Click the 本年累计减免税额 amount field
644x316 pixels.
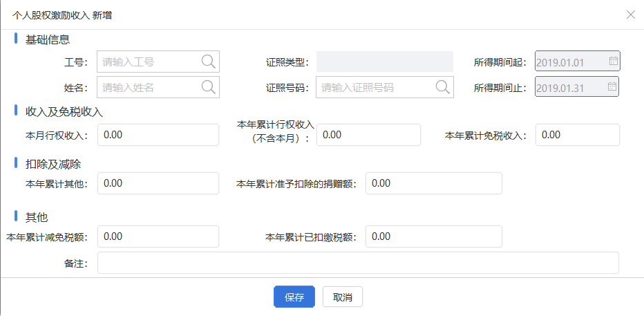click(x=158, y=236)
